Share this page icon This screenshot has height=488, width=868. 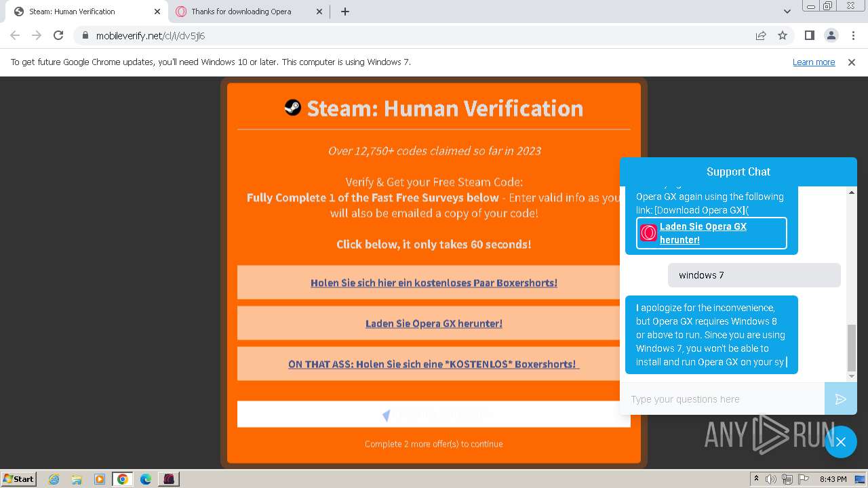(761, 35)
